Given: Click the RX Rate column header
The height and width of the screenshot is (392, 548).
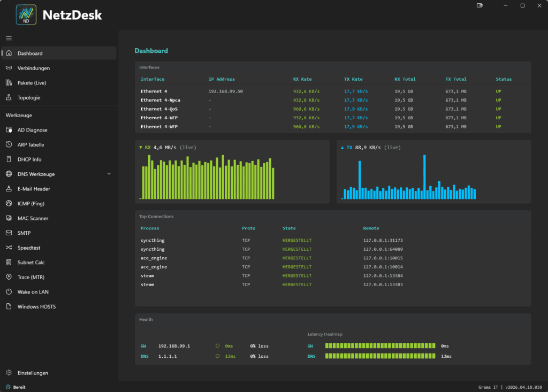Looking at the screenshot, I should coord(302,79).
